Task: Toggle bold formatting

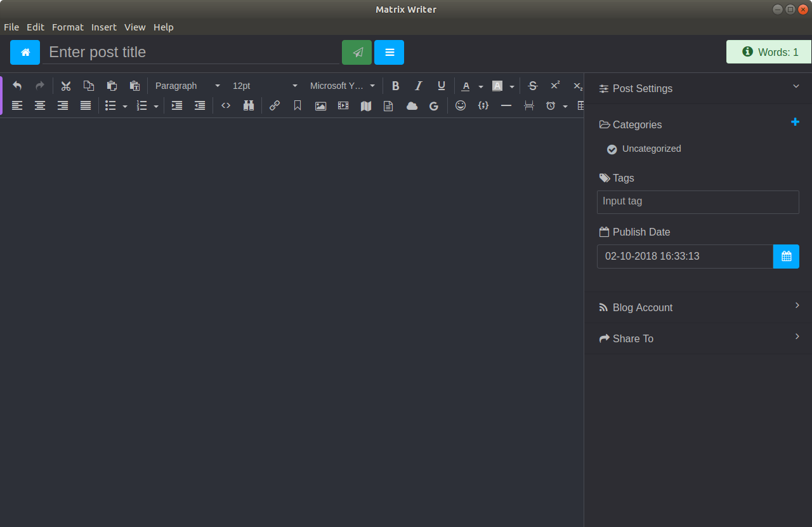Action: pyautogui.click(x=396, y=86)
